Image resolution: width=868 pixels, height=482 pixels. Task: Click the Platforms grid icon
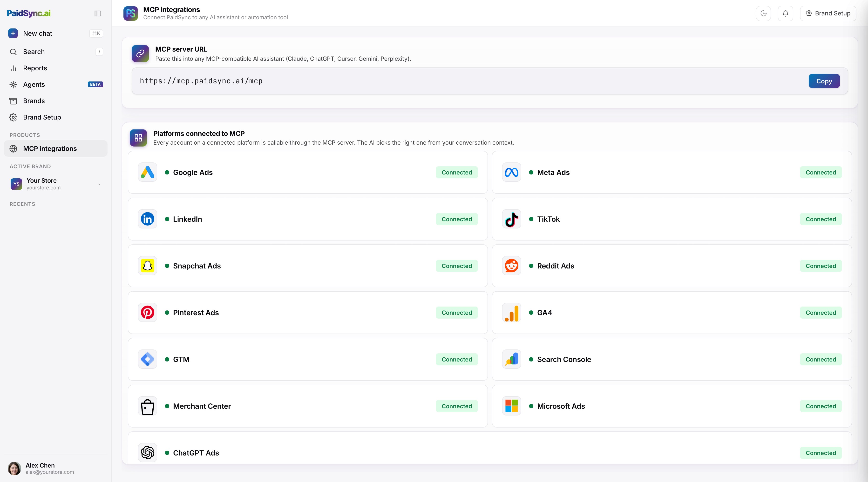(x=138, y=138)
